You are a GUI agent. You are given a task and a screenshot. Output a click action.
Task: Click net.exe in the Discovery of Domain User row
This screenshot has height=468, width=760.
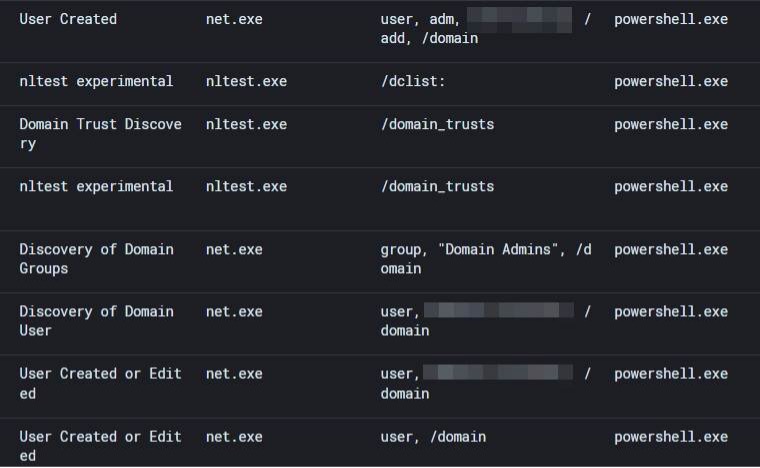coord(234,311)
